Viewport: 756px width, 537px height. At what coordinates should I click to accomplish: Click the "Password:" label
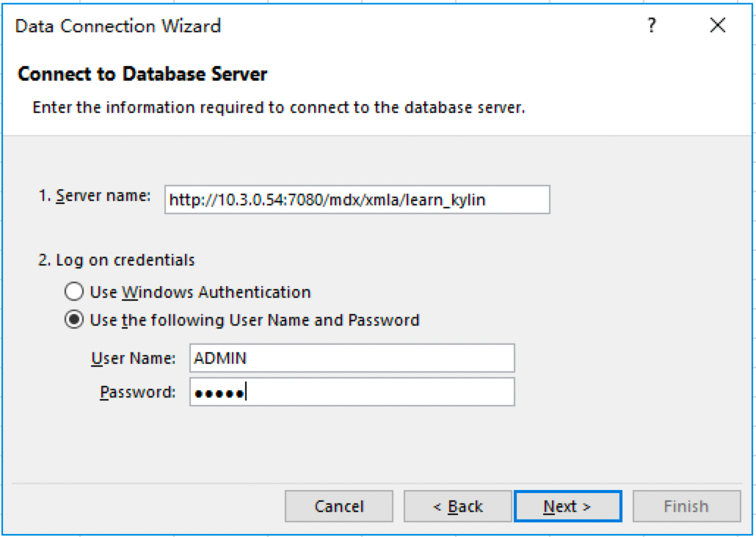pyautogui.click(x=137, y=392)
